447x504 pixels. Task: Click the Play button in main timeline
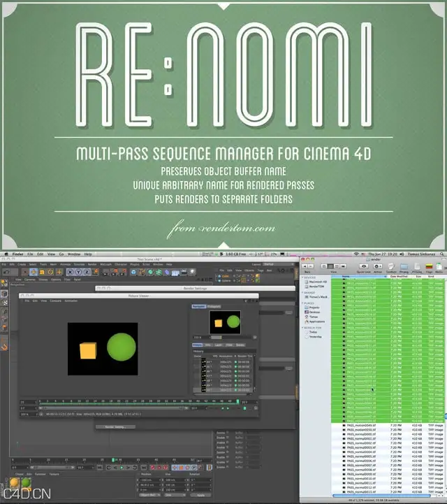click(x=122, y=468)
